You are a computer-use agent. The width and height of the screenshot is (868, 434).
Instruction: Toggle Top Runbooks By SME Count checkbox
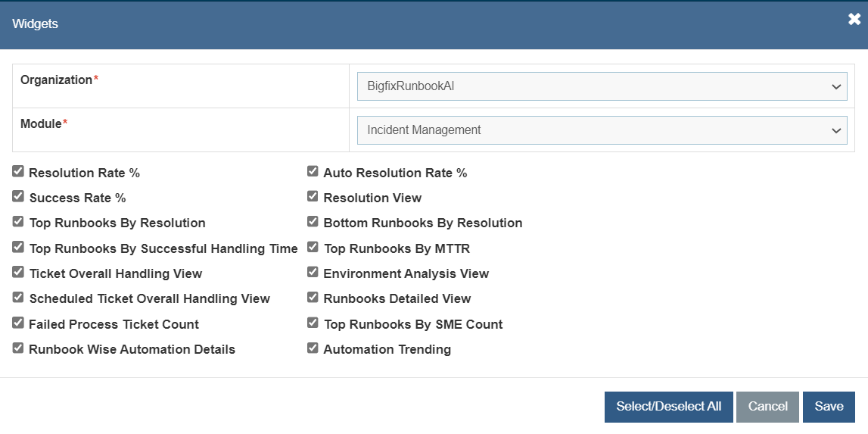coord(313,323)
